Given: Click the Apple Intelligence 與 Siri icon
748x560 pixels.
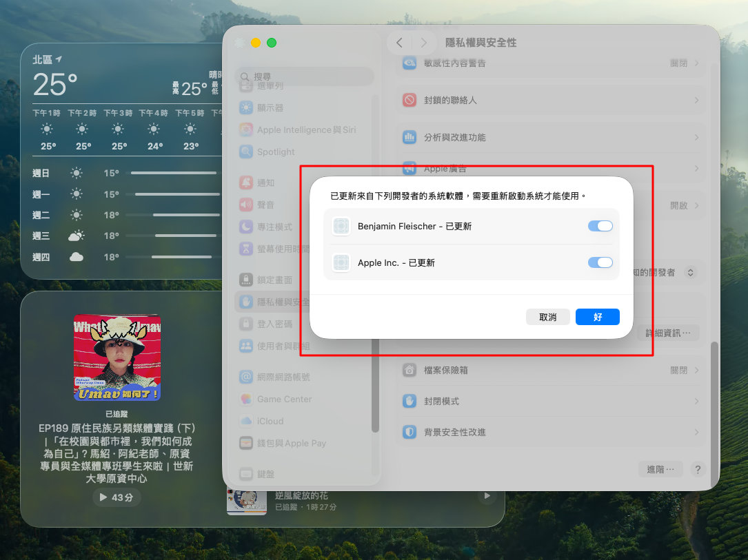Looking at the screenshot, I should tap(246, 129).
